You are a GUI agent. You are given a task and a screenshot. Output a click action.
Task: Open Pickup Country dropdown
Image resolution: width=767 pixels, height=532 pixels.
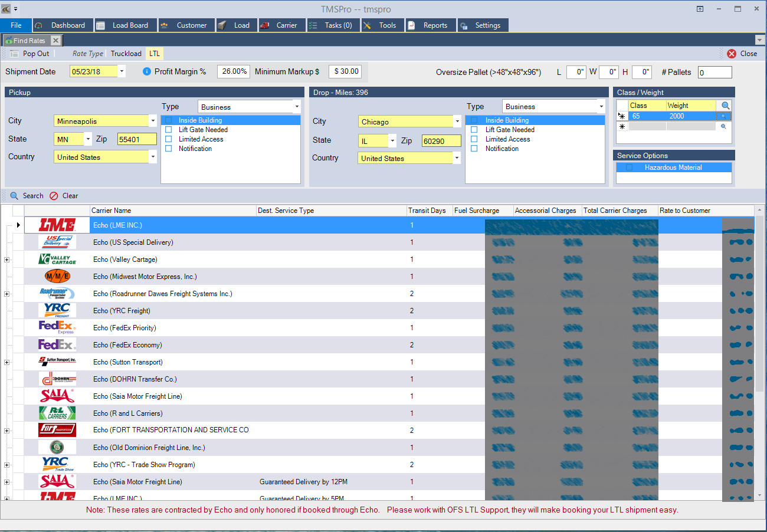click(x=153, y=157)
